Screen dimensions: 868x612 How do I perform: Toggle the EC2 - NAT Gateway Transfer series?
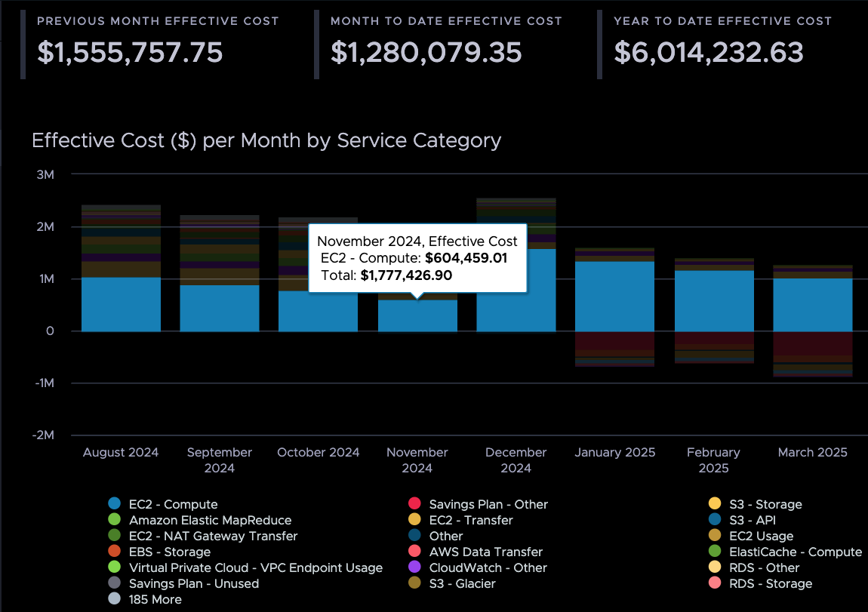coord(113,535)
